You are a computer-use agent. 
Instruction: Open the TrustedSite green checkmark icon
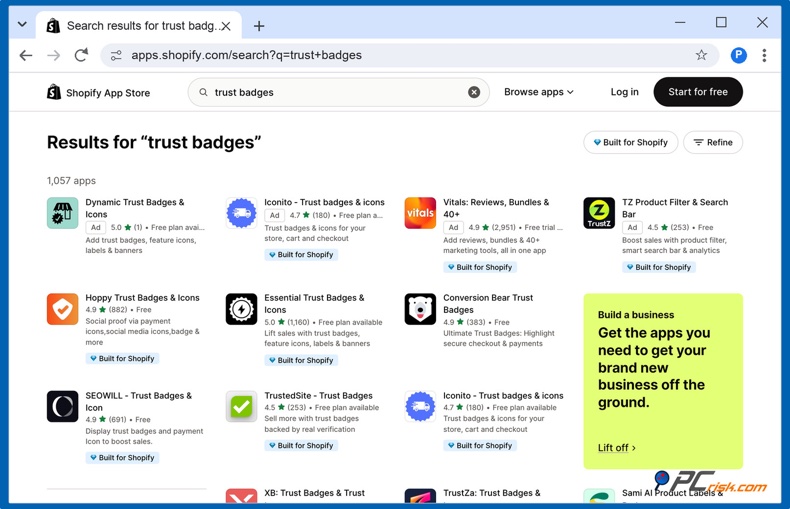click(x=241, y=406)
